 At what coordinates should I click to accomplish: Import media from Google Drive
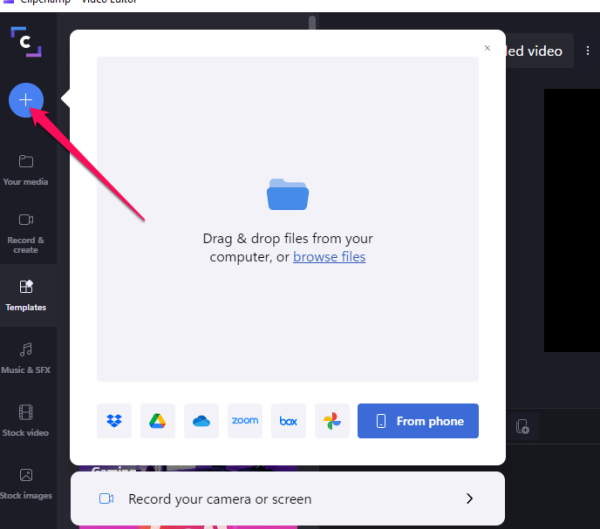(158, 421)
